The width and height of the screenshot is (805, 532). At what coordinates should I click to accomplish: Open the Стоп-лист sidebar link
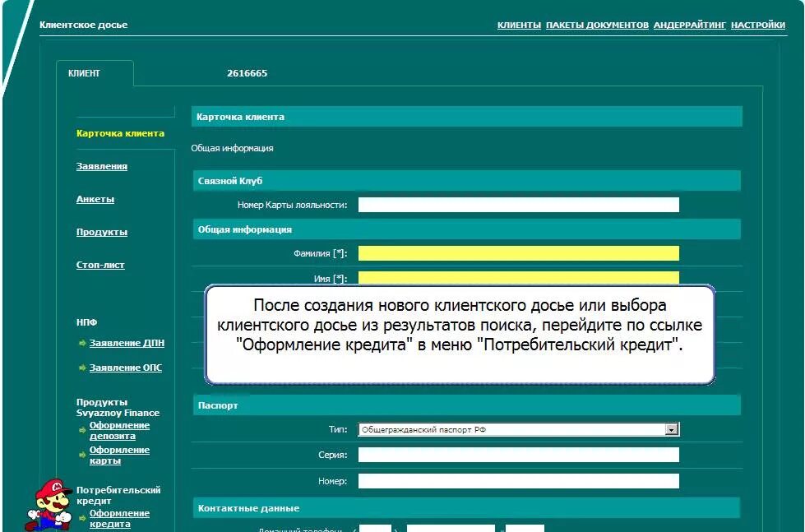tap(100, 265)
